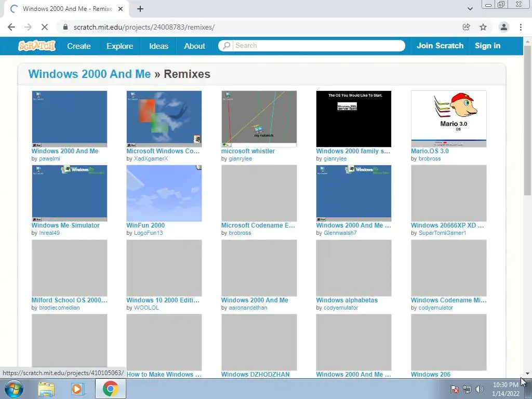
Task: Click Sign in
Action: click(487, 46)
